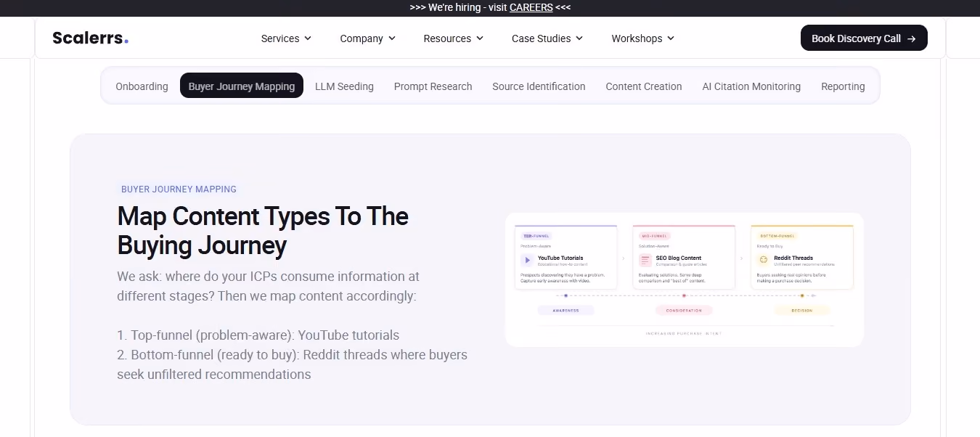Click the 'Reddit Threads' card title
Viewport: 980px width, 437px height.
tap(793, 258)
